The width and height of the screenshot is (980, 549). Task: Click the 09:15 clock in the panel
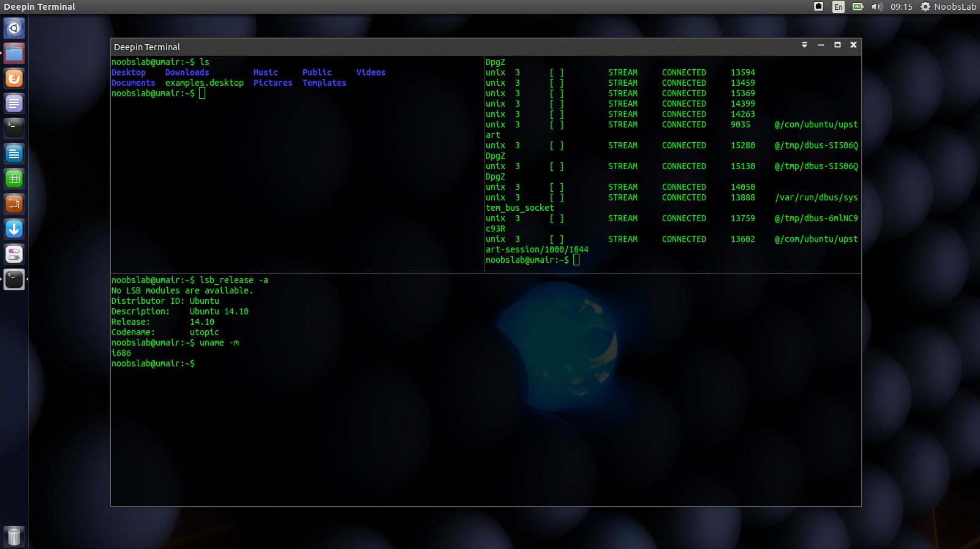click(x=902, y=7)
